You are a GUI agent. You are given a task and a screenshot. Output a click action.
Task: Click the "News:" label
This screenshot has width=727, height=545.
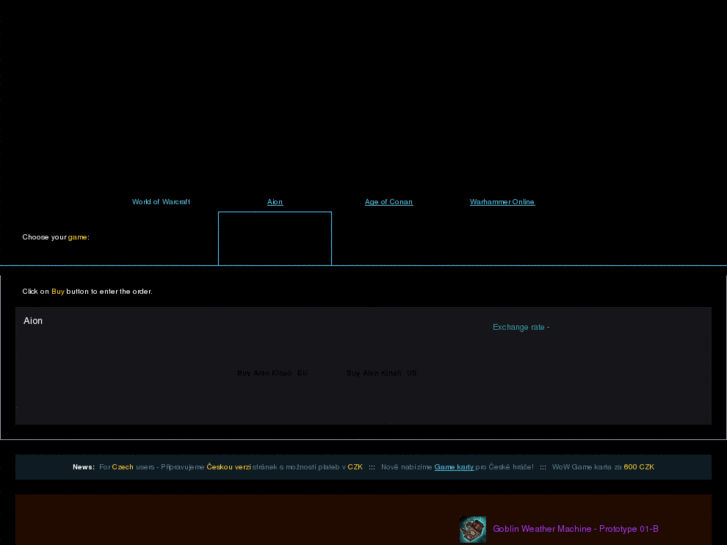click(83, 467)
